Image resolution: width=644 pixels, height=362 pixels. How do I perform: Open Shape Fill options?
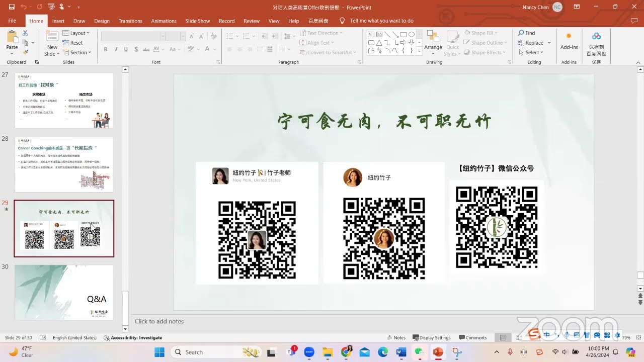point(480,33)
